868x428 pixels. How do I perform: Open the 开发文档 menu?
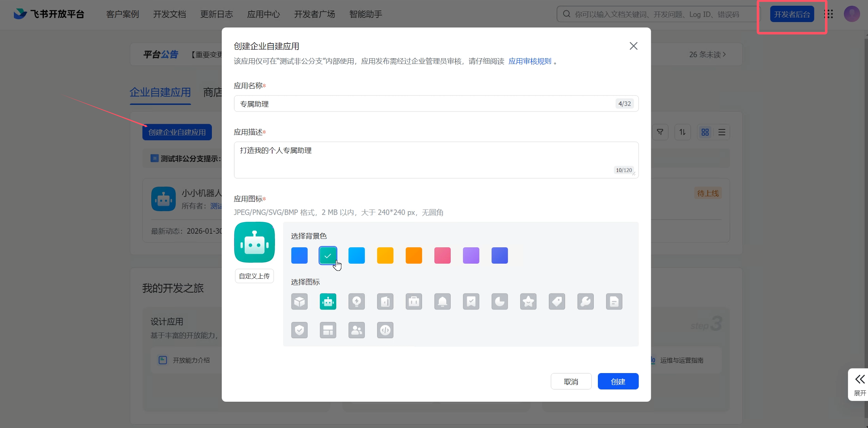click(x=170, y=14)
